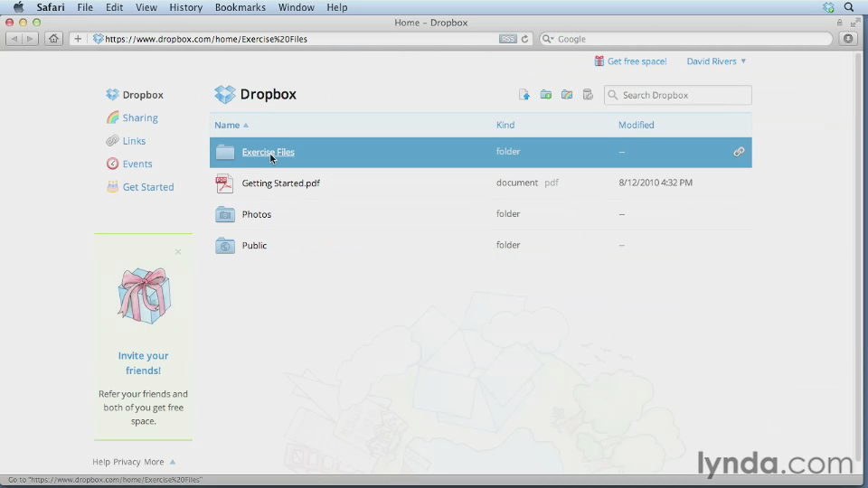Open Getting Started.pdf
The image size is (868, 488).
280,183
